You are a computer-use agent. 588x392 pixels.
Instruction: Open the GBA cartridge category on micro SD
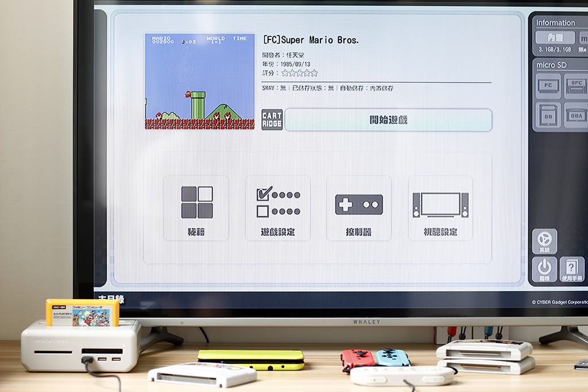(577, 115)
